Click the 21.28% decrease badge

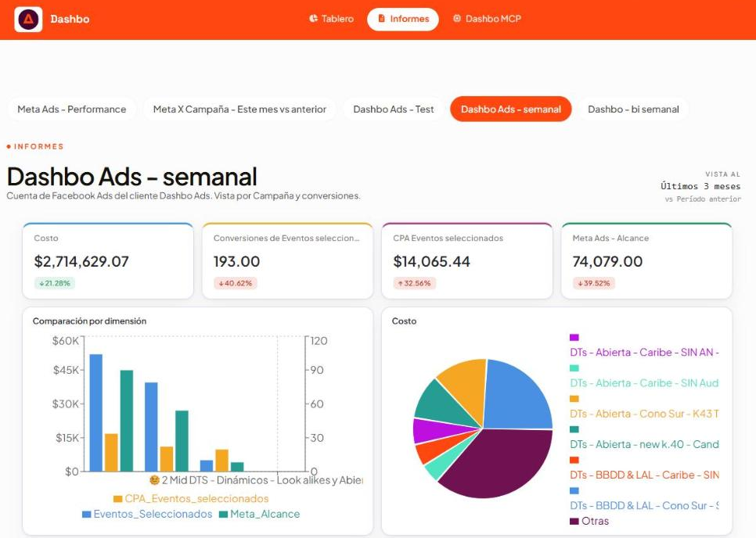[55, 283]
